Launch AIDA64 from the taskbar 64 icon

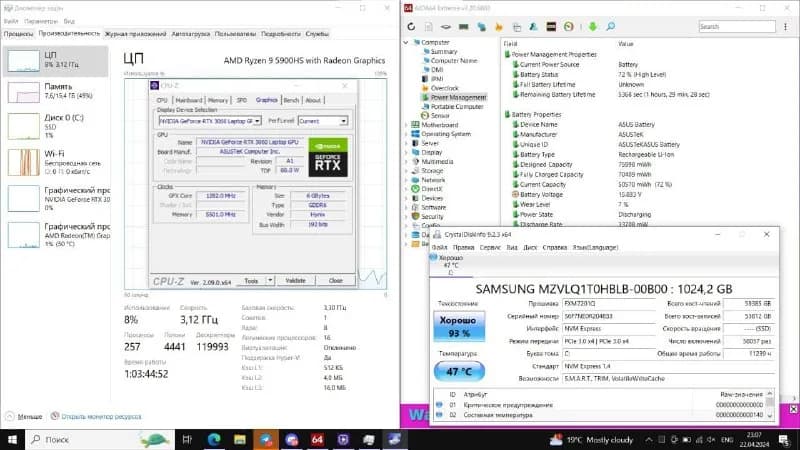pos(317,439)
